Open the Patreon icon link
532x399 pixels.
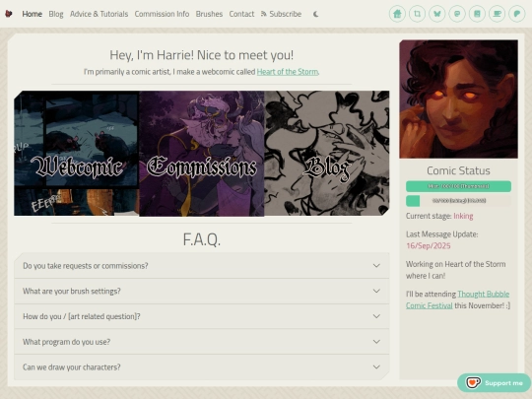pos(517,14)
